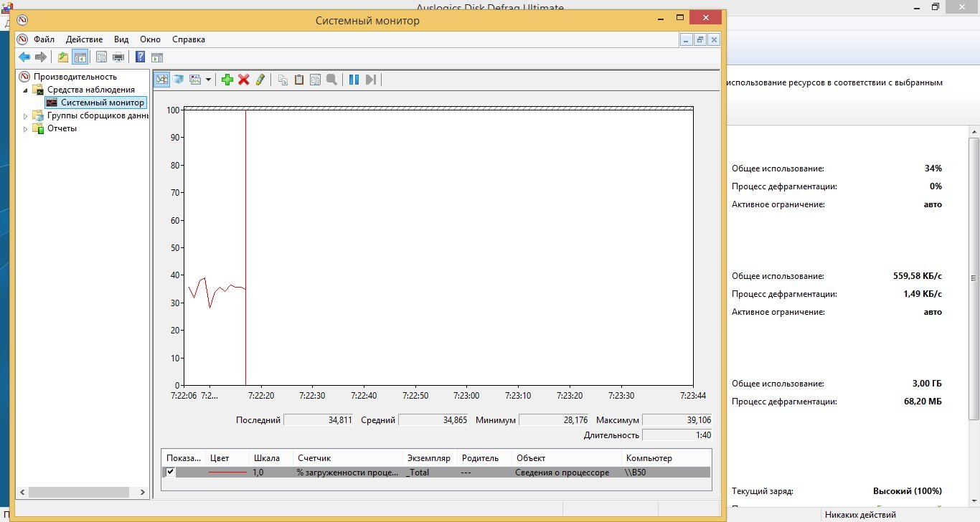
Task: Toggle the show/hide console tree button
Action: 80,57
